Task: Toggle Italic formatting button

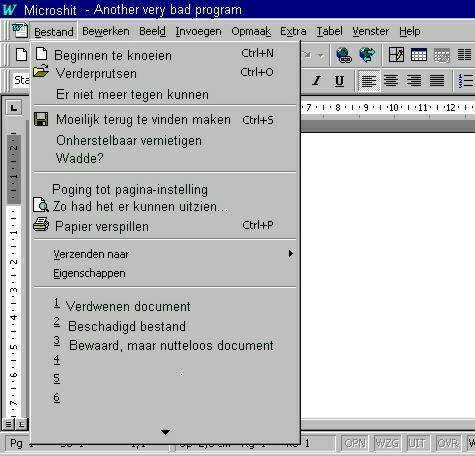Action: (316, 81)
